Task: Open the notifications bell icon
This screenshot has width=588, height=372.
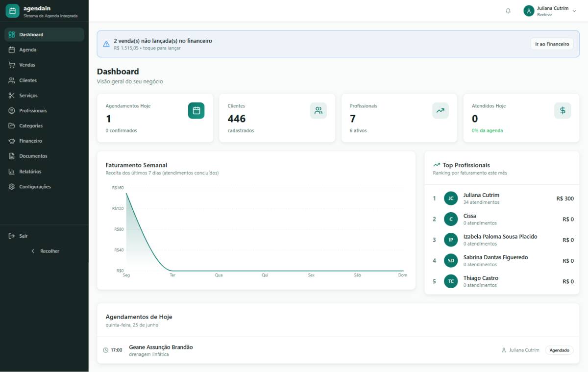Action: (x=508, y=11)
